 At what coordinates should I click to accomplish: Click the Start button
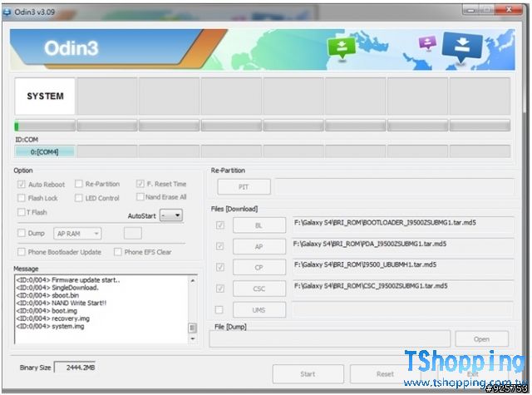(x=308, y=374)
